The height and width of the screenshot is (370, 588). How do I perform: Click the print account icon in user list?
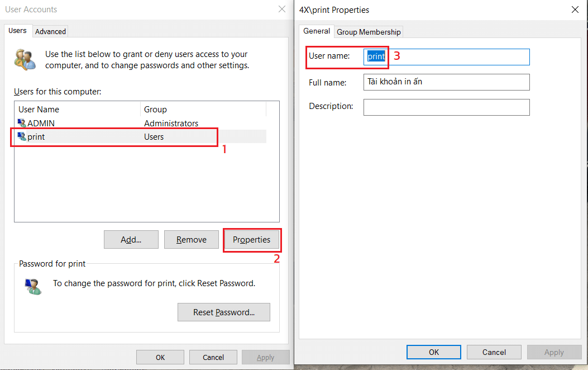[22, 136]
